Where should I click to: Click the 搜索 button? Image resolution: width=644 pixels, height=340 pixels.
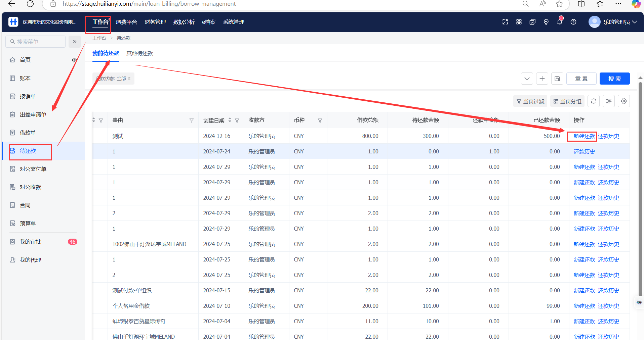point(615,79)
